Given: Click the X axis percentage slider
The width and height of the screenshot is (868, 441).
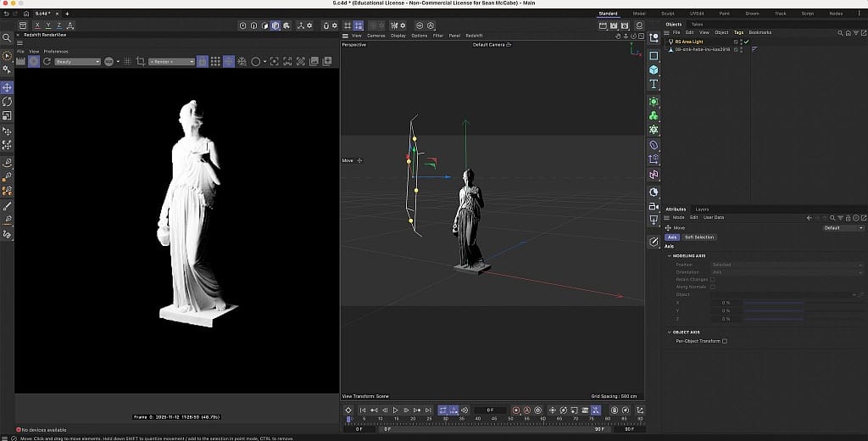Looking at the screenshot, I should [x=773, y=303].
